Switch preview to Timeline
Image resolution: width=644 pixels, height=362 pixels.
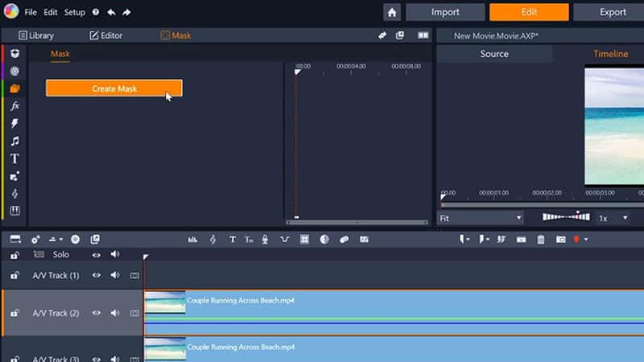pos(610,54)
